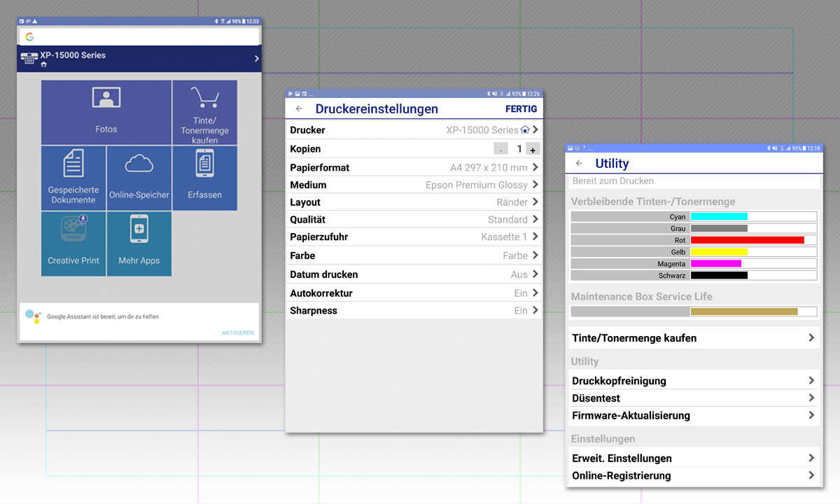The image size is (840, 504).
Task: Open Erweit. Einstellungen
Action: [x=694, y=458]
